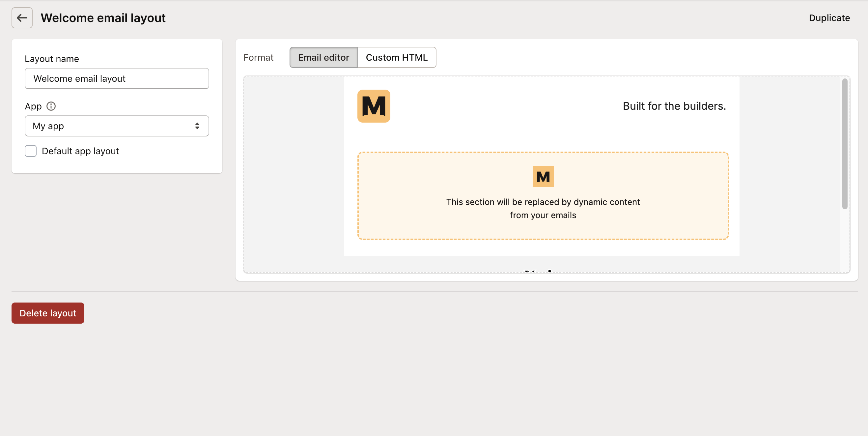Click the 'Built for the builders.' headline
Screen dimensions: 868x436
(674, 106)
